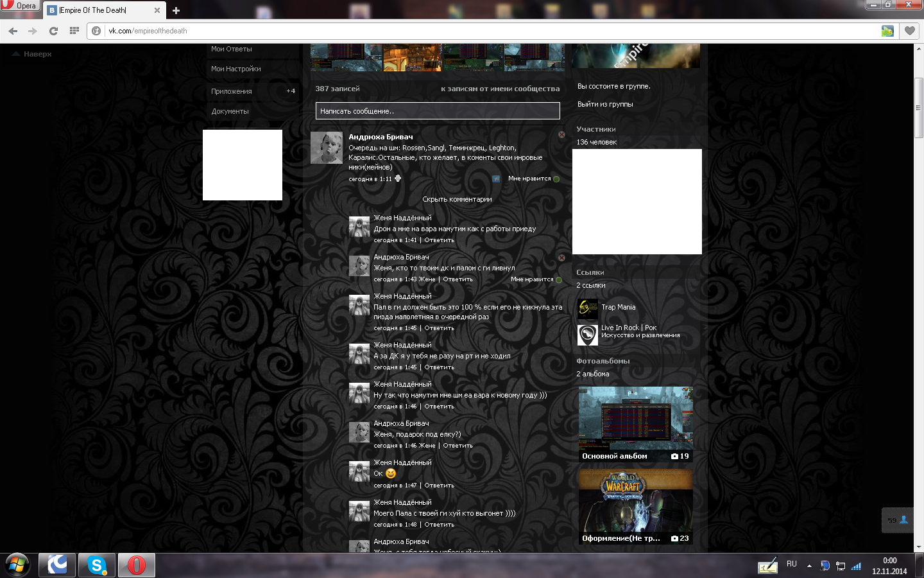
Task: Leave the group with Выйти из группы
Action: click(605, 104)
